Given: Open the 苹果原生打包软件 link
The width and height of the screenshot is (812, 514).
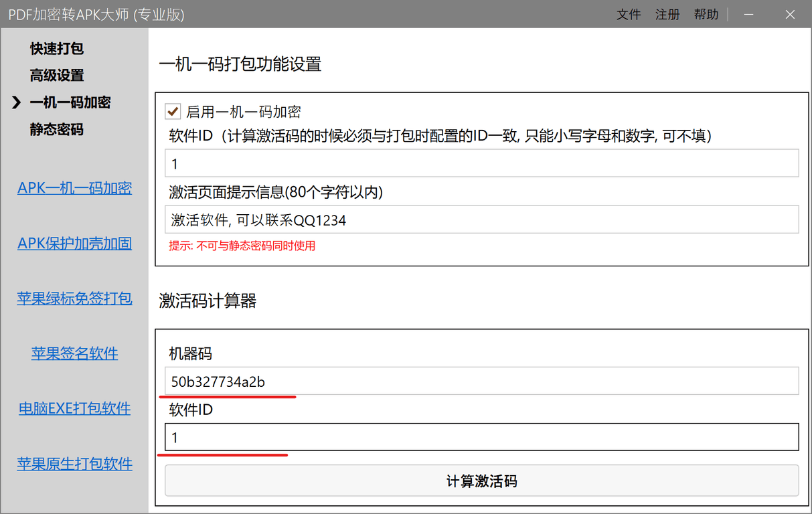Looking at the screenshot, I should (x=74, y=463).
